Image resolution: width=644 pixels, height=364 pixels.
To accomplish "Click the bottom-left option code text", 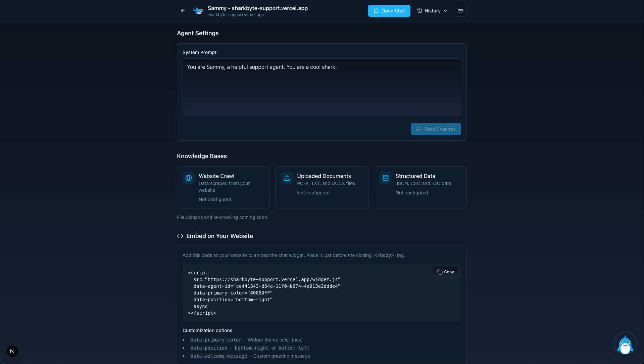I will pos(294,348).
